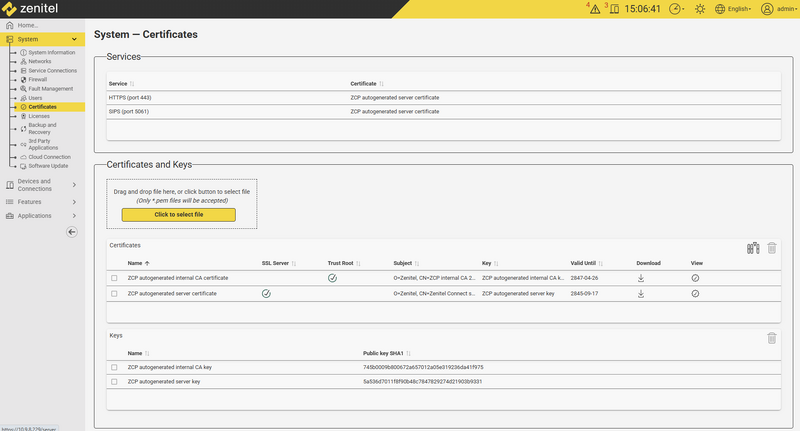Collapse sidebar with back arrow button
This screenshot has width=800, height=431.
(x=72, y=232)
